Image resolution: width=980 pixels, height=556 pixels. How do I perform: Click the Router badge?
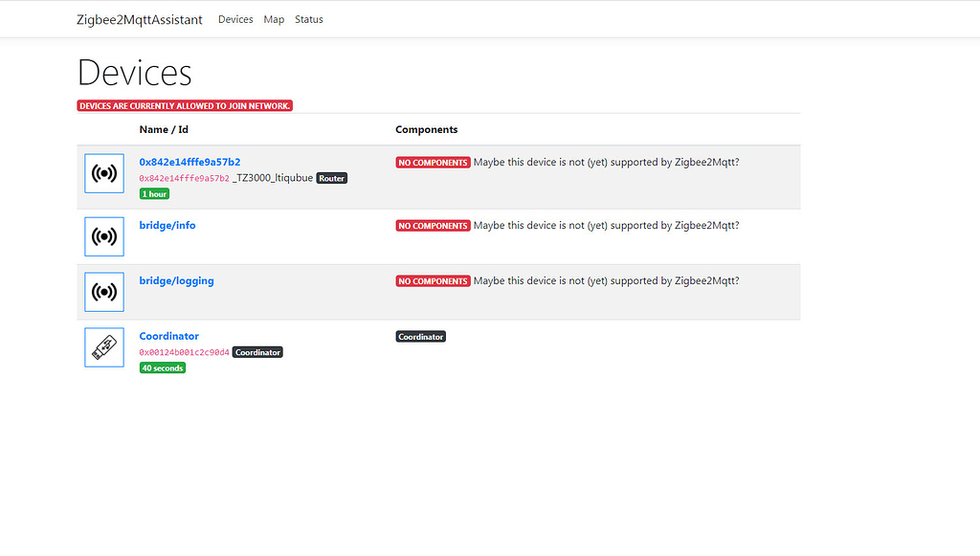pyautogui.click(x=332, y=178)
